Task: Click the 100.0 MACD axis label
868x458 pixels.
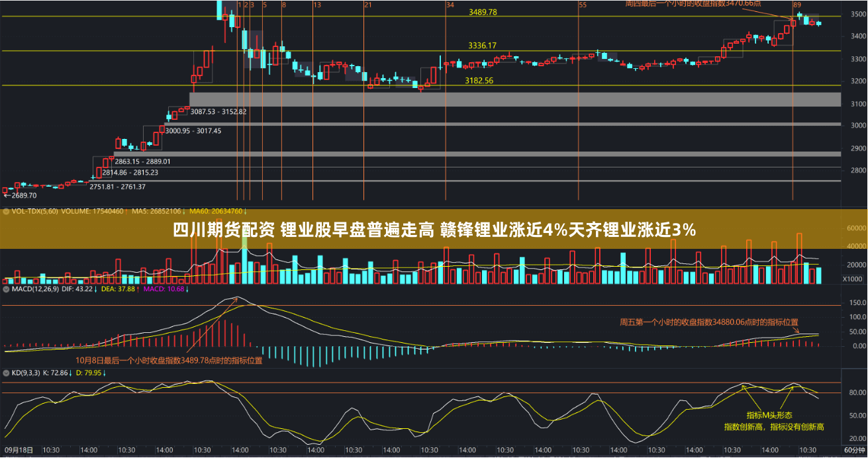Action: click(x=859, y=317)
